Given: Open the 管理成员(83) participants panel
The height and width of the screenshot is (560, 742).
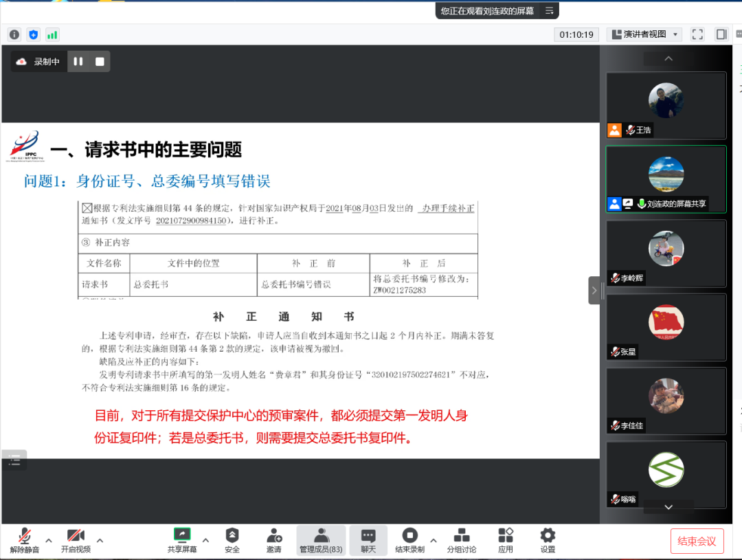Looking at the screenshot, I should coord(321,540).
